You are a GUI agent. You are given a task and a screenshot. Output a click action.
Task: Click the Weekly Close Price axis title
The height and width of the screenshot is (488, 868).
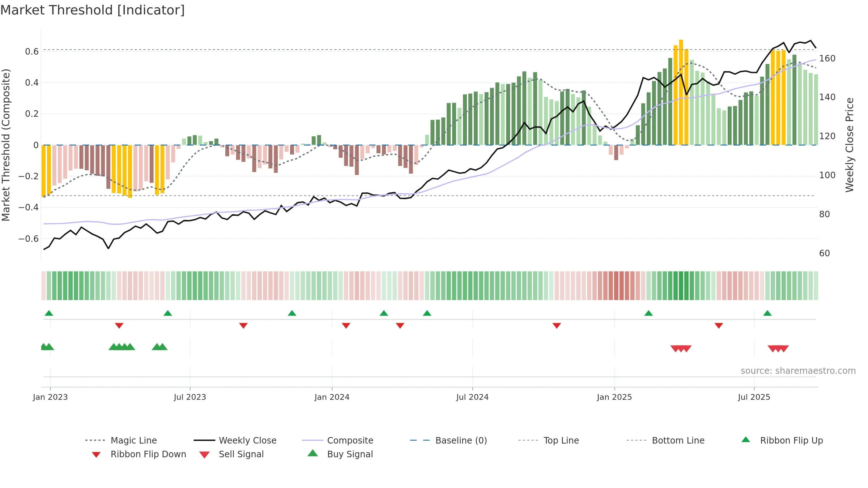(850, 145)
